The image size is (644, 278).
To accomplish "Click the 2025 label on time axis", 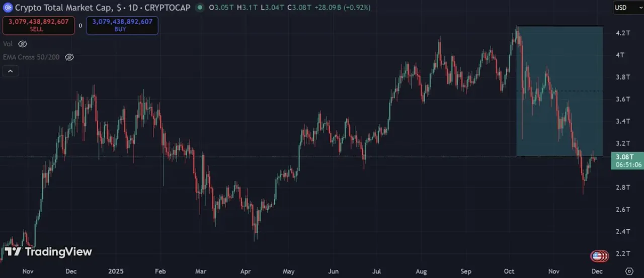I will [116, 271].
